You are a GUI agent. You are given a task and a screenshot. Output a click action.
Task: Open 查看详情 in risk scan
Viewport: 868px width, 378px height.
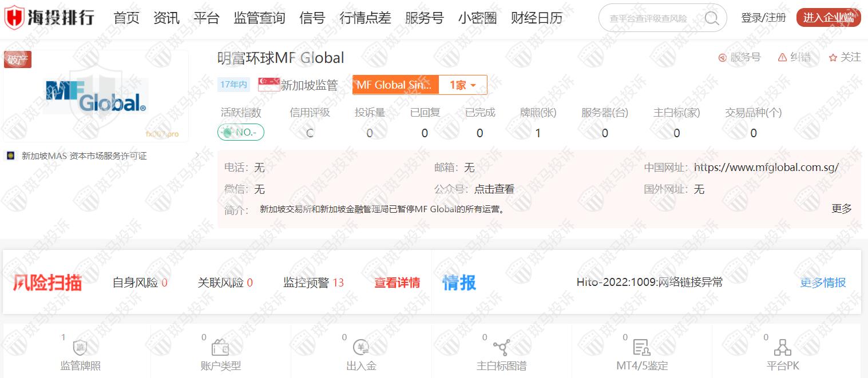(397, 282)
